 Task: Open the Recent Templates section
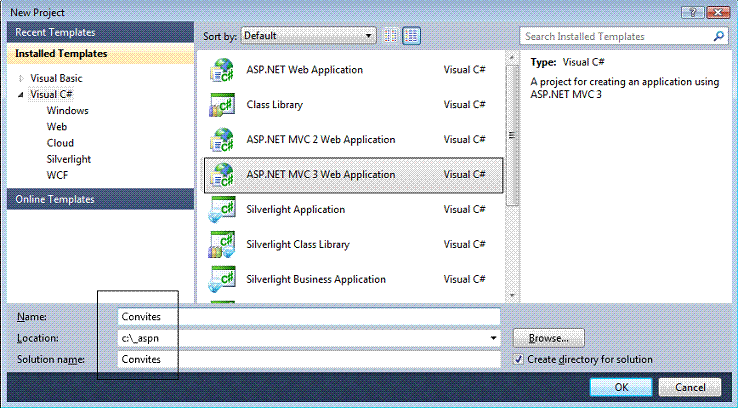point(100,32)
